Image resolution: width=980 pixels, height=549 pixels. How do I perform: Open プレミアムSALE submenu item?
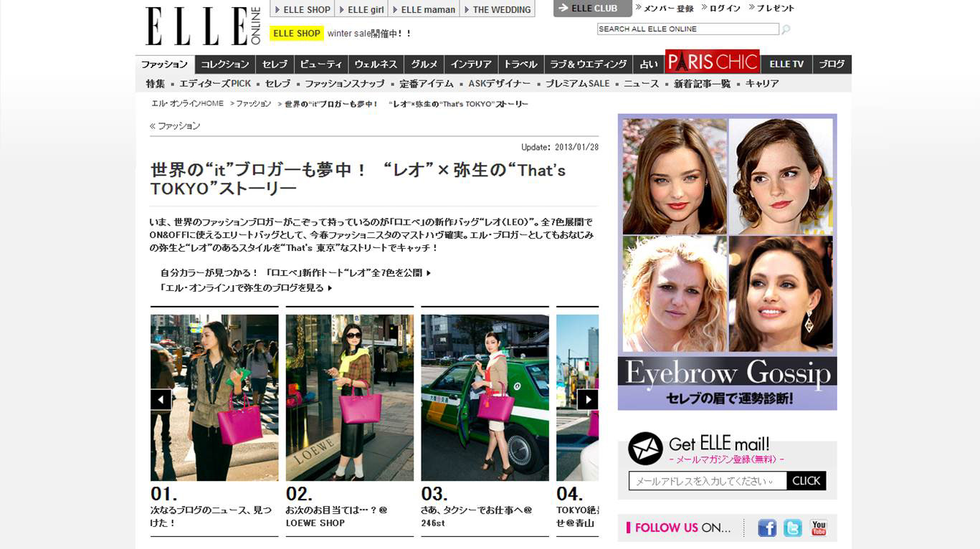577,84
